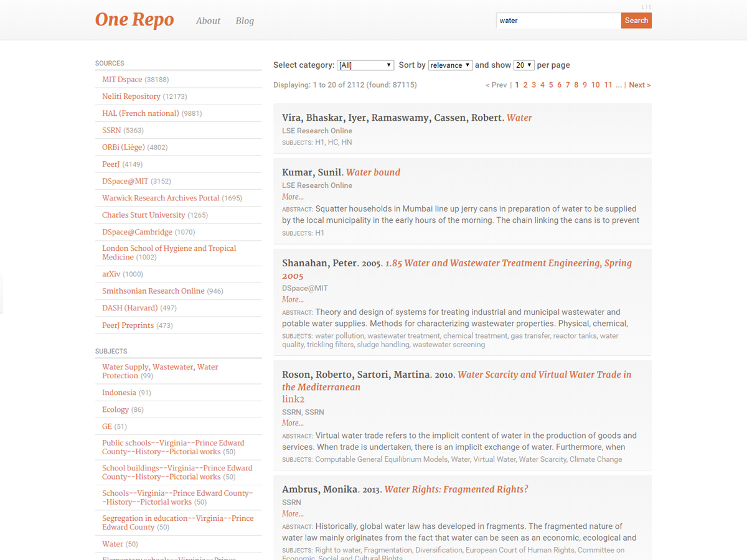
Task: Expand the Select category dropdown
Action: click(x=365, y=65)
